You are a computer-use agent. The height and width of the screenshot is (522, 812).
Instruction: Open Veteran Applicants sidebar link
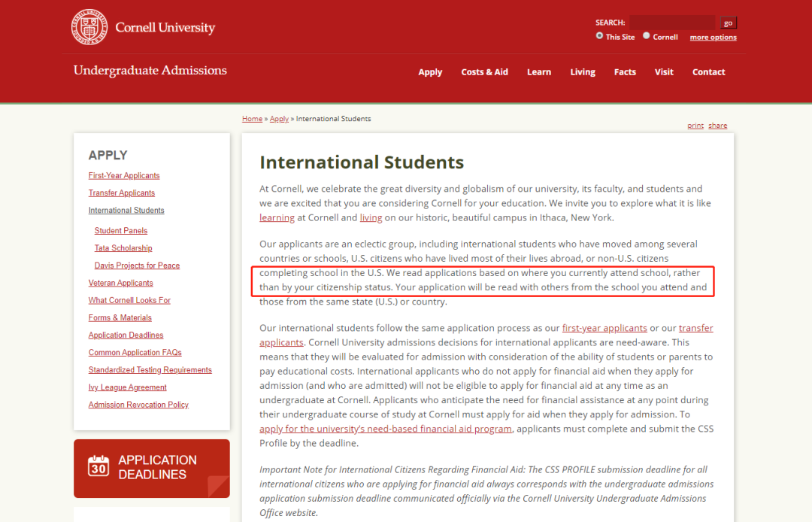pyautogui.click(x=120, y=283)
